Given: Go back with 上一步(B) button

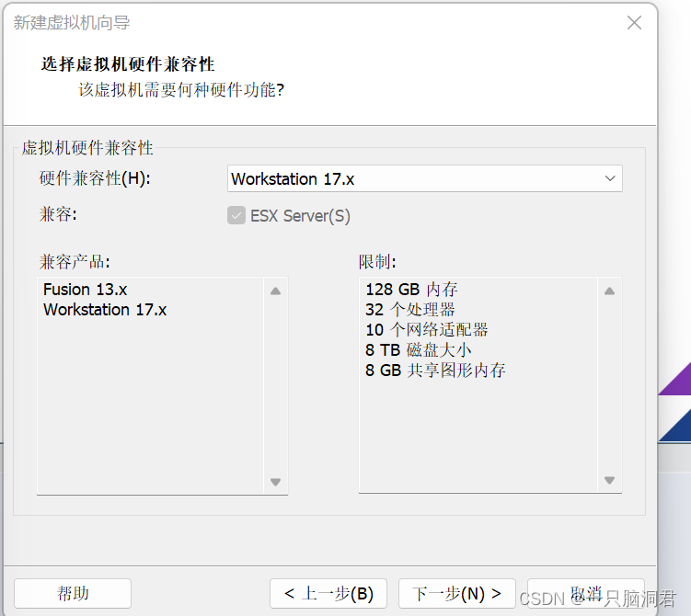Looking at the screenshot, I should [x=328, y=593].
